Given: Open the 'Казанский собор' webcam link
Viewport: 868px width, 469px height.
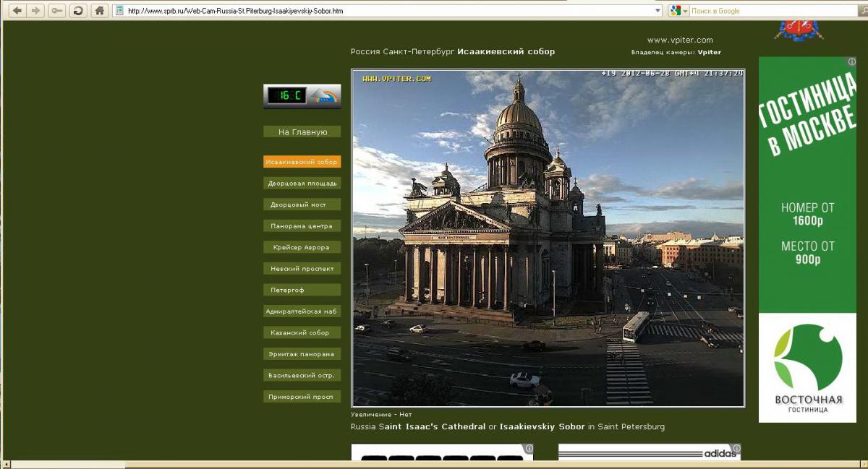Looking at the screenshot, I should (x=302, y=332).
